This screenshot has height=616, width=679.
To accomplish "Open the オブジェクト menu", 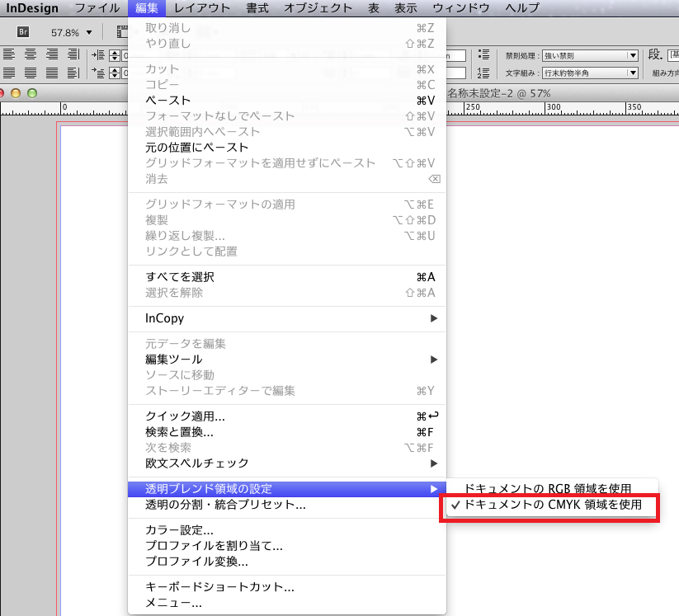I will tap(318, 8).
